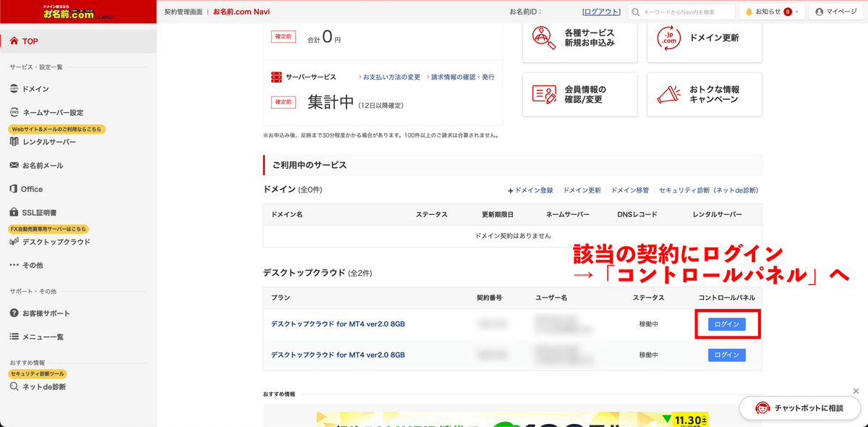The width and height of the screenshot is (868, 427).
Task: Open お名前メール in the sidebar
Action: click(x=37, y=165)
